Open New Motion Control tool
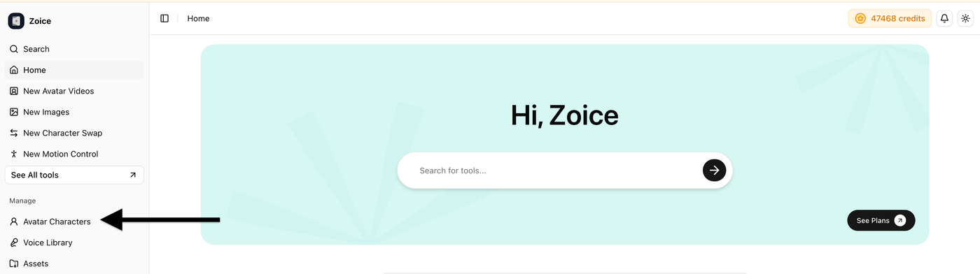Screen dimensions: 980x274 click(x=74, y=154)
